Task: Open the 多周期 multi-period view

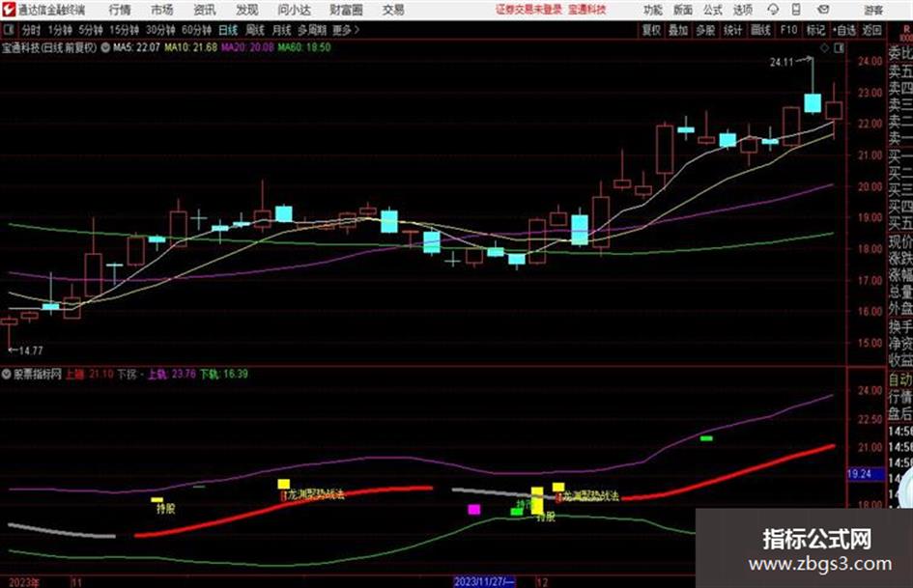Action: 312,30
